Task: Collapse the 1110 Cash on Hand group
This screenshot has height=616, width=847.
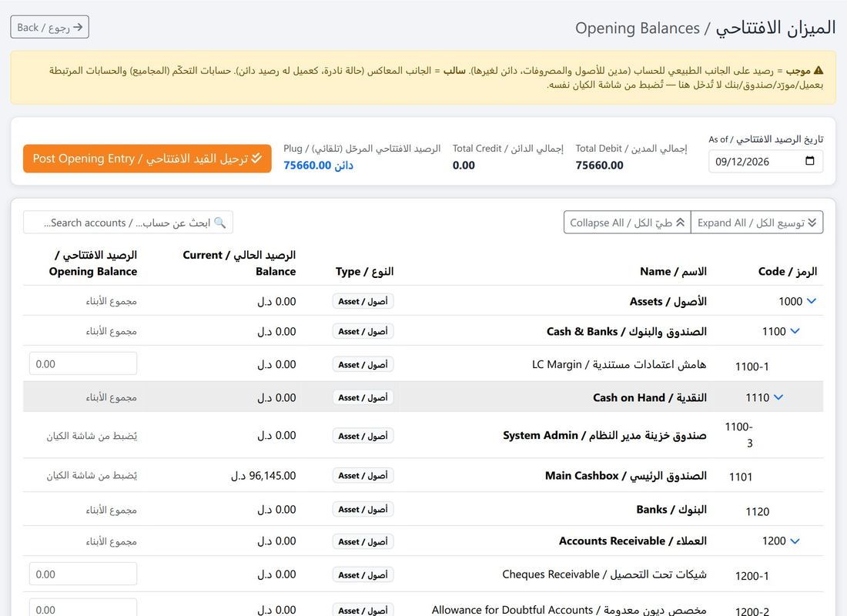Action: pyautogui.click(x=778, y=397)
